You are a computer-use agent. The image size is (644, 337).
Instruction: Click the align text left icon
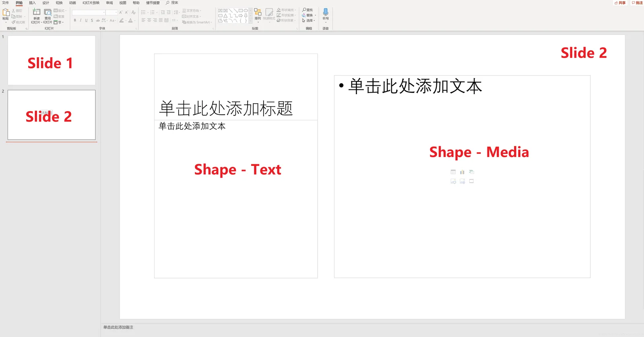[143, 20]
